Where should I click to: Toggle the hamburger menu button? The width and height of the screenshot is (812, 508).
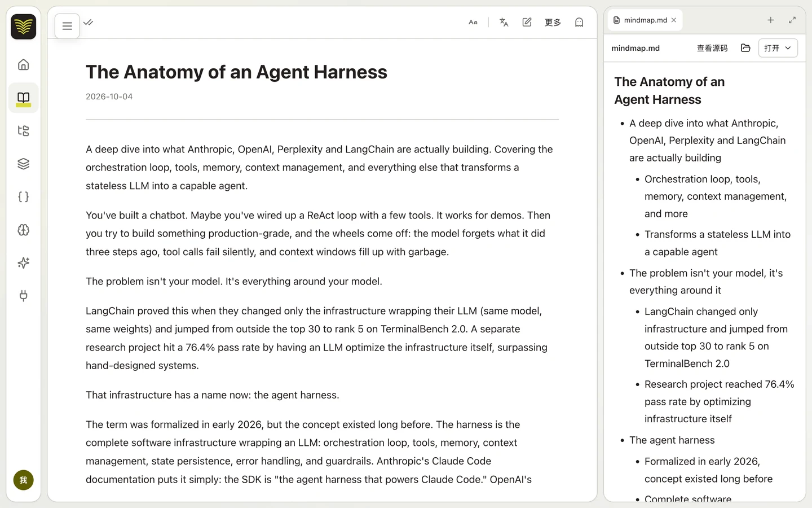(67, 26)
